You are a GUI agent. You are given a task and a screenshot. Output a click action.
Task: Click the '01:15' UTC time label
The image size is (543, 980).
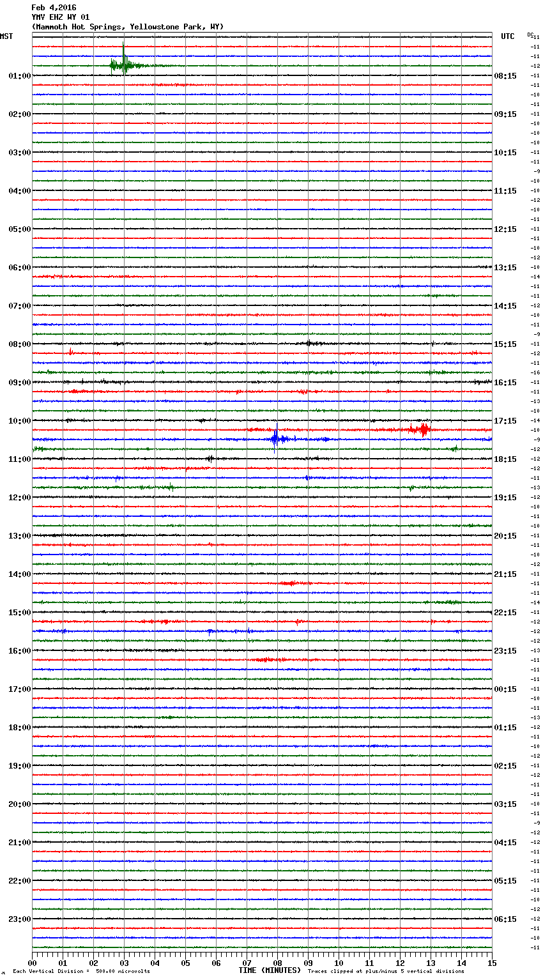[505, 728]
